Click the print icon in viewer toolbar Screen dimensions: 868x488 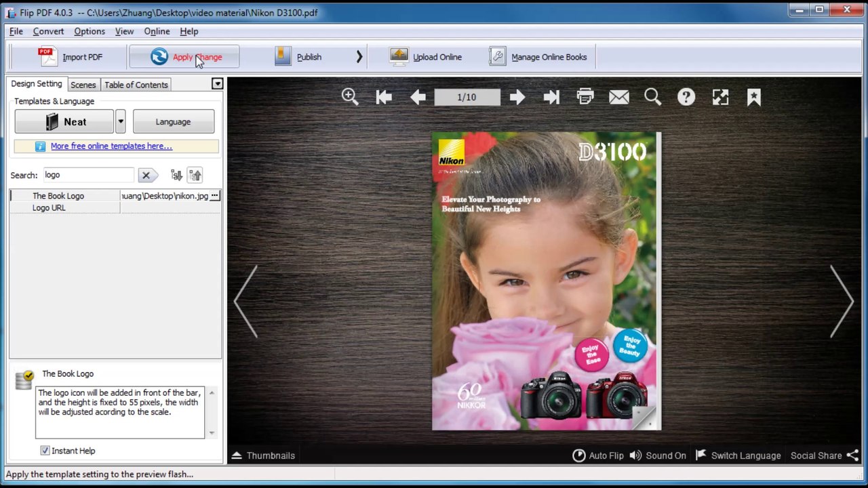tap(585, 97)
